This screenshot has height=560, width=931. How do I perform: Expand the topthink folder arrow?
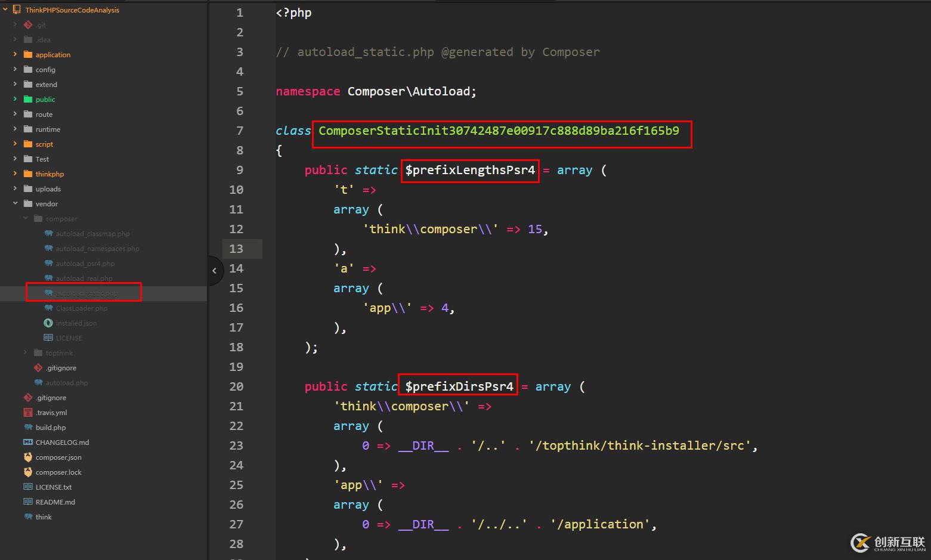tap(25, 353)
